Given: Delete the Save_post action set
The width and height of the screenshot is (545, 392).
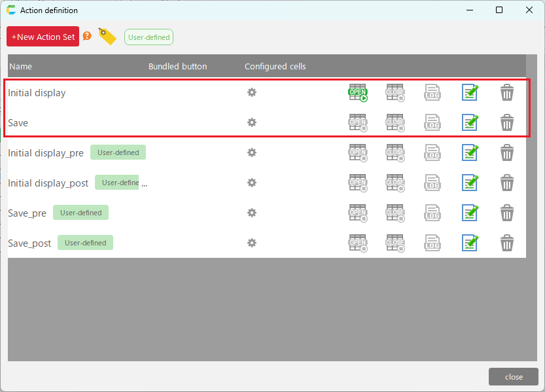Looking at the screenshot, I should click(507, 243).
